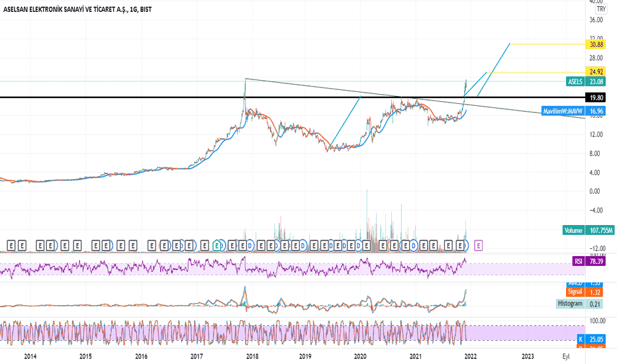Open the TRY currency selector
This screenshot has width=617, height=364.
601,9
